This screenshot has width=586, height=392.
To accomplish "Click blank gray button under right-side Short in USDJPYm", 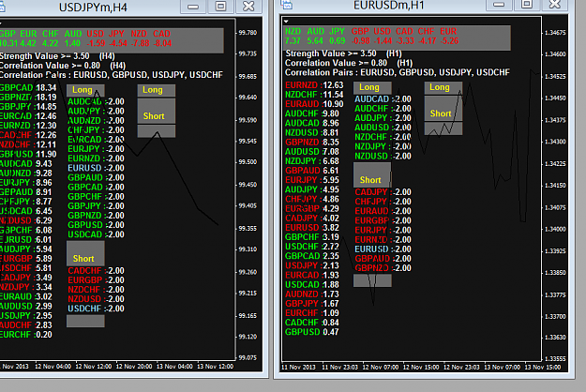I will pos(157,130).
